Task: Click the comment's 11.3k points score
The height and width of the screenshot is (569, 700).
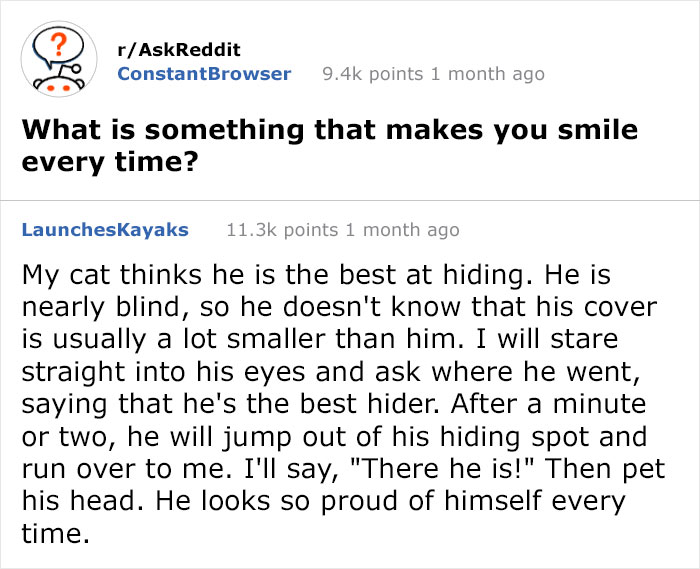Action: pyautogui.click(x=282, y=230)
